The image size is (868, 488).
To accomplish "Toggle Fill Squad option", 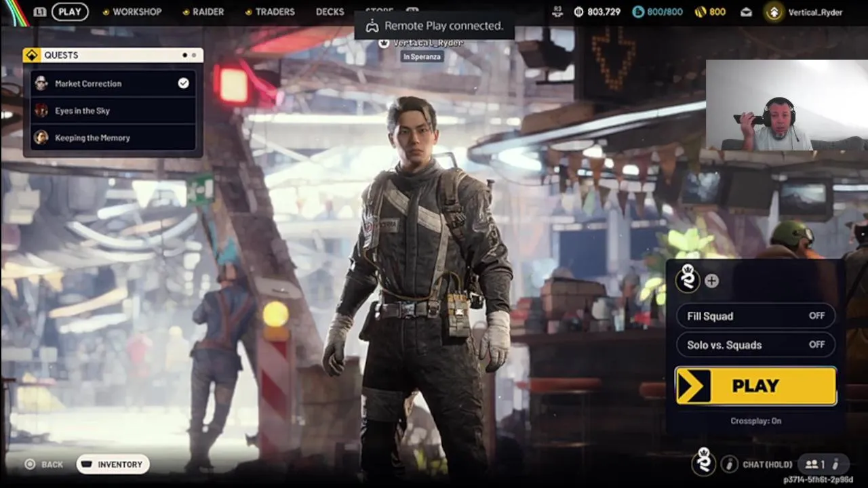I will (755, 316).
